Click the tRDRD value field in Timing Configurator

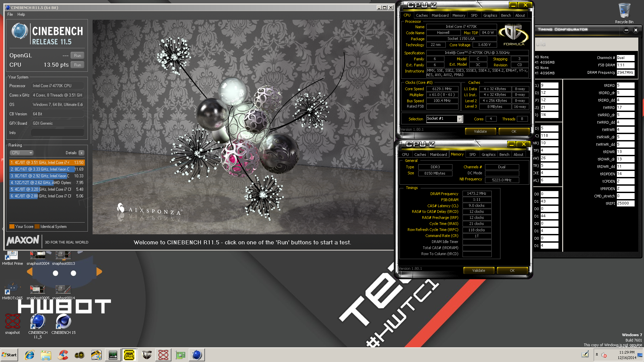(626, 85)
